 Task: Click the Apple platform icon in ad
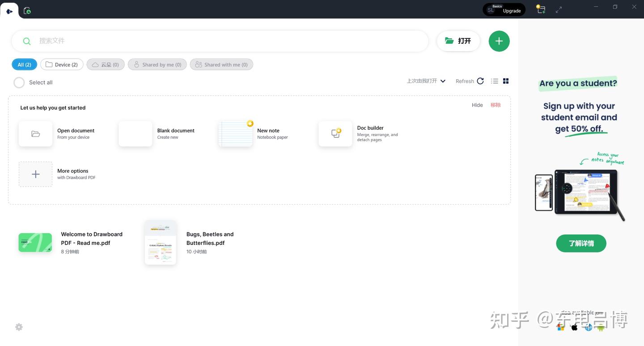pos(575,327)
